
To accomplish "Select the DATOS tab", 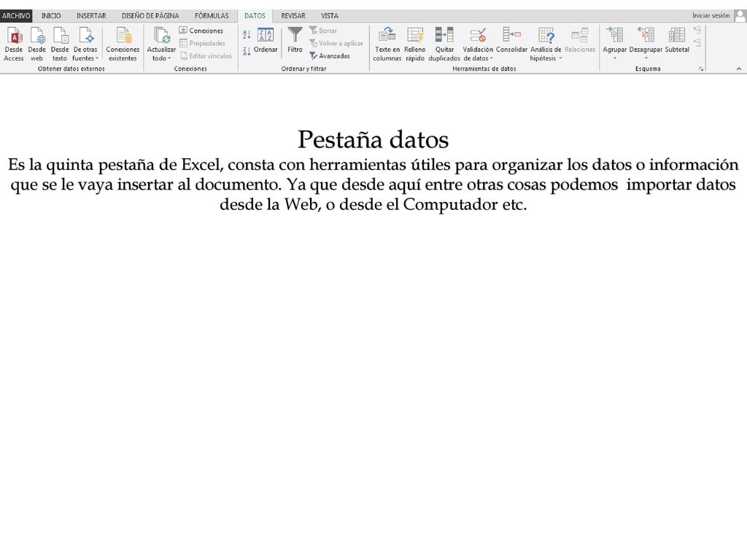I will 255,16.
